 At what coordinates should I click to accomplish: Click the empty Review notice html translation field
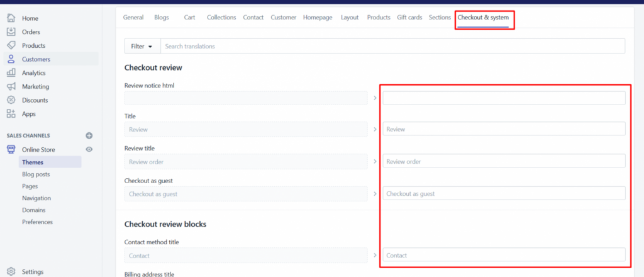[504, 98]
